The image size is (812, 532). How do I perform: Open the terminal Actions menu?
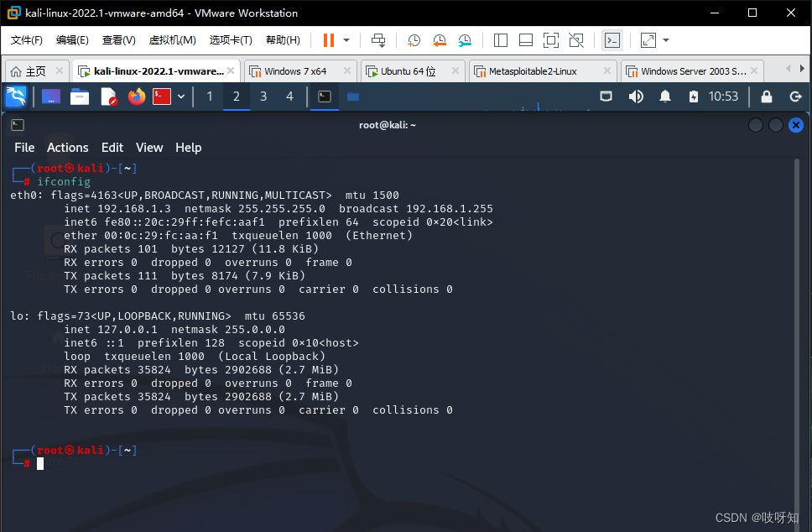coord(68,148)
